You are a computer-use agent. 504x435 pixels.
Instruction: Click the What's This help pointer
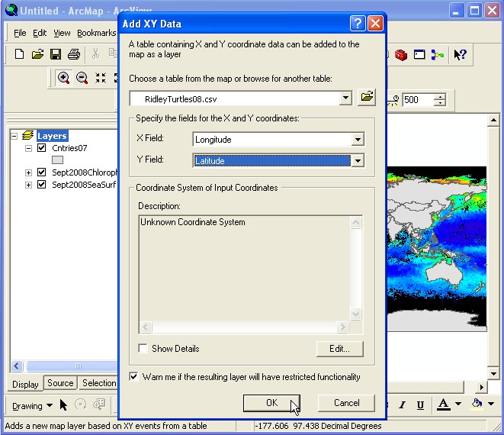point(460,54)
